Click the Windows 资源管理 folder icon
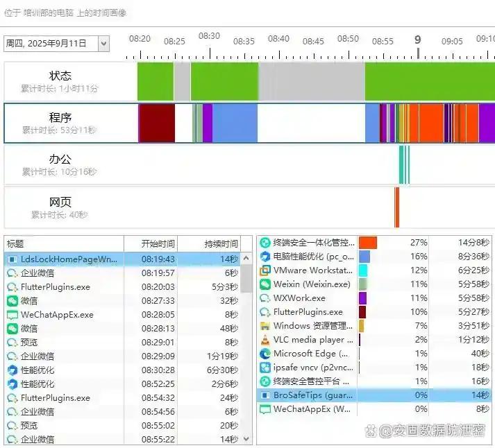495x448 pixels. point(265,326)
